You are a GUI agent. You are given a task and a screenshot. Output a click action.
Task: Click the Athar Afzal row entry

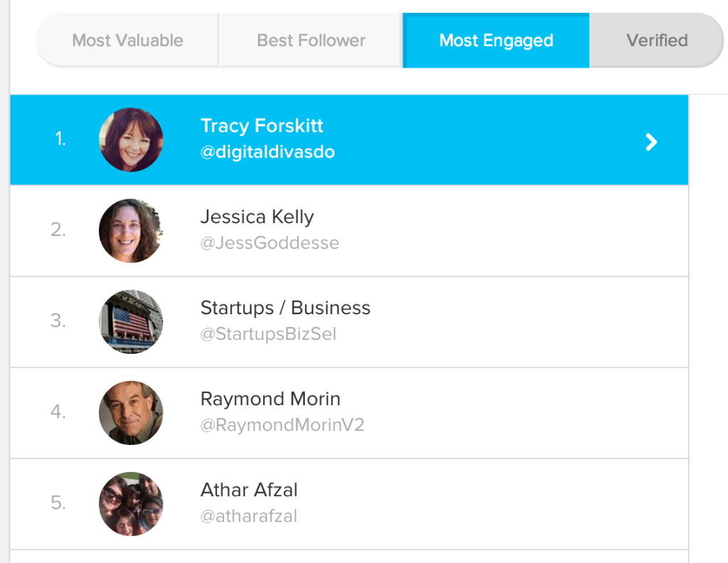[x=427, y=503]
